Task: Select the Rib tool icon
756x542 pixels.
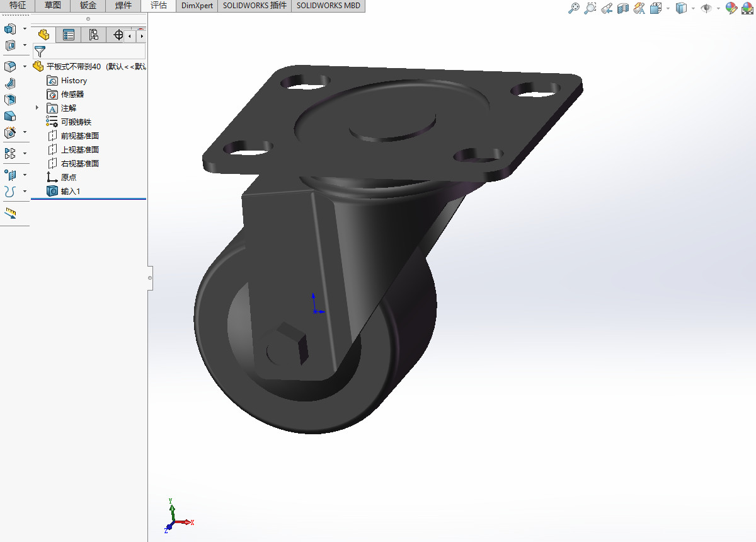Action: 10,83
